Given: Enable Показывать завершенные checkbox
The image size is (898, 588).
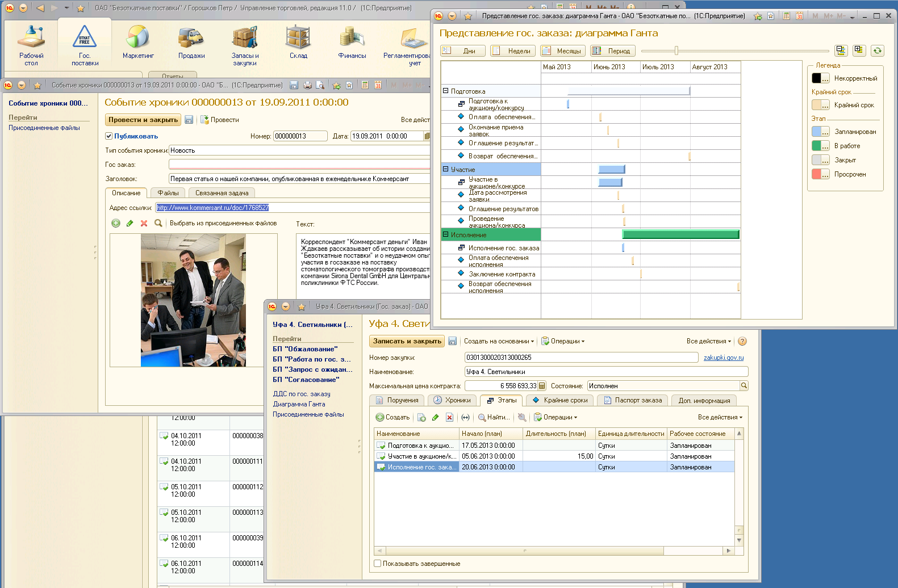Looking at the screenshot, I should tap(378, 564).
